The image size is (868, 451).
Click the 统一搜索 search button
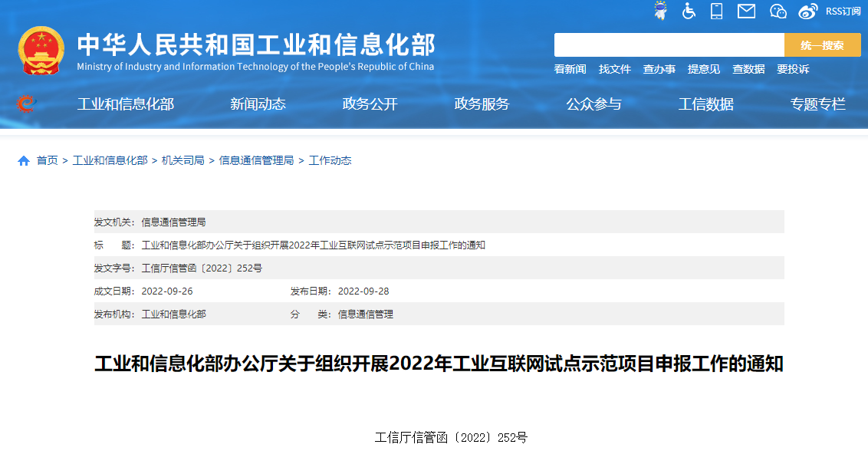[x=823, y=44]
